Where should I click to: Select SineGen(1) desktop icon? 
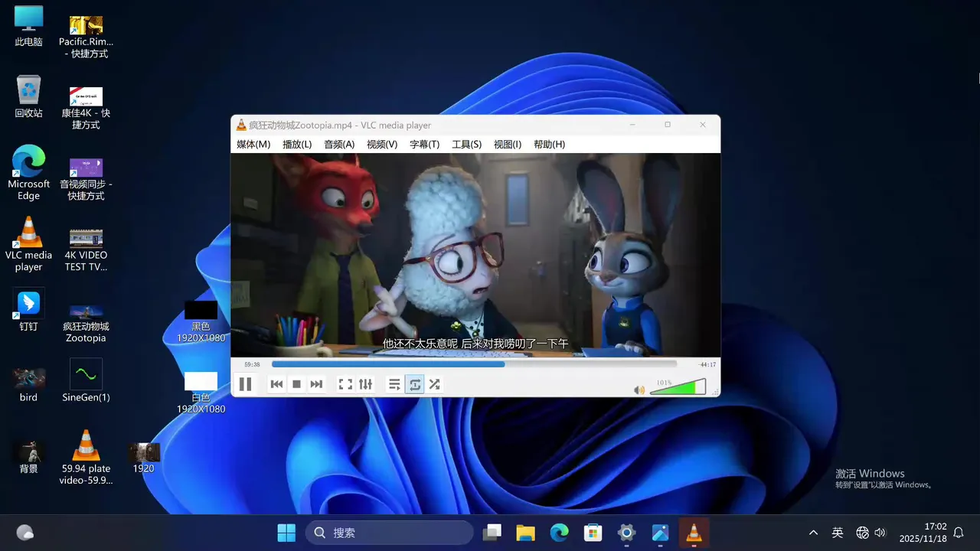click(86, 380)
